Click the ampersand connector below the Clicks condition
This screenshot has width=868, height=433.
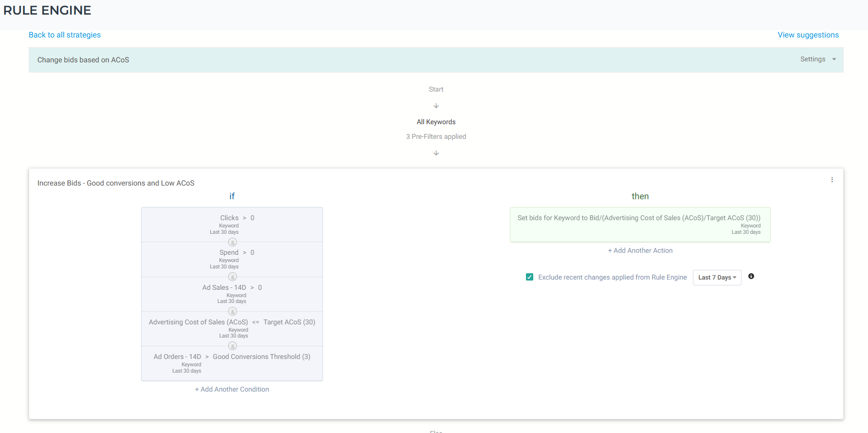tap(233, 242)
